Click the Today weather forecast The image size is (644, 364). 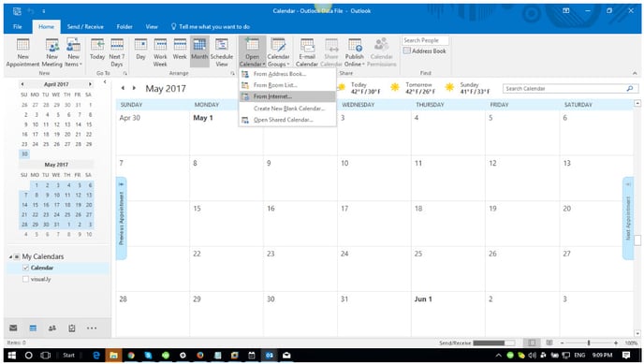[359, 88]
